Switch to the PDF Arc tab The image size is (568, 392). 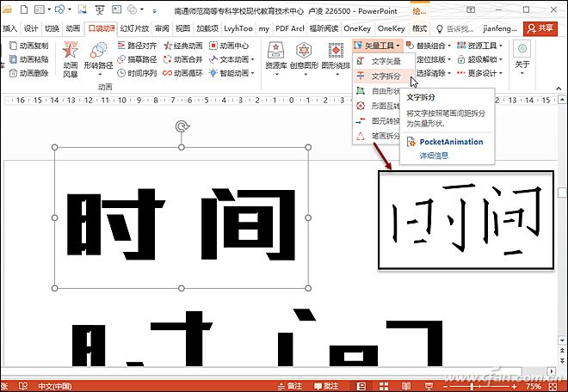pos(290,28)
